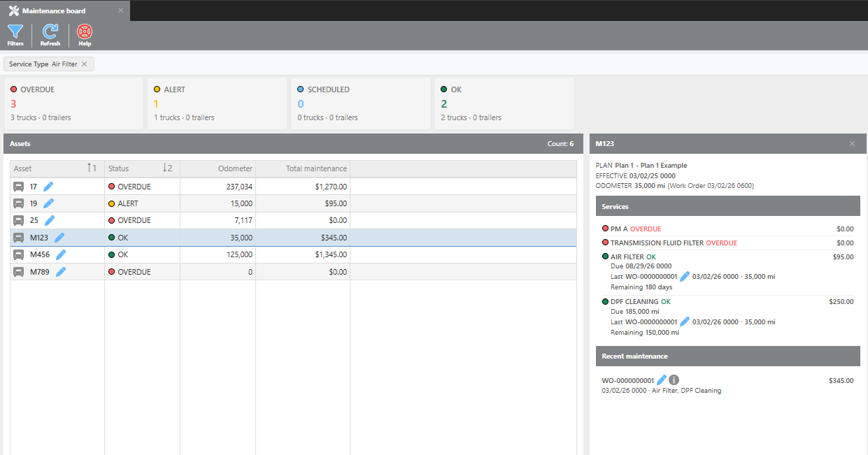Edit the Air Filter last work order
The image size is (868, 455).
point(685,277)
